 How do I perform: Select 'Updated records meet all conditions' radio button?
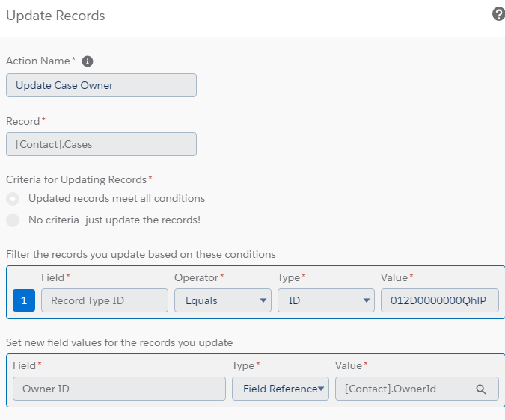point(13,199)
